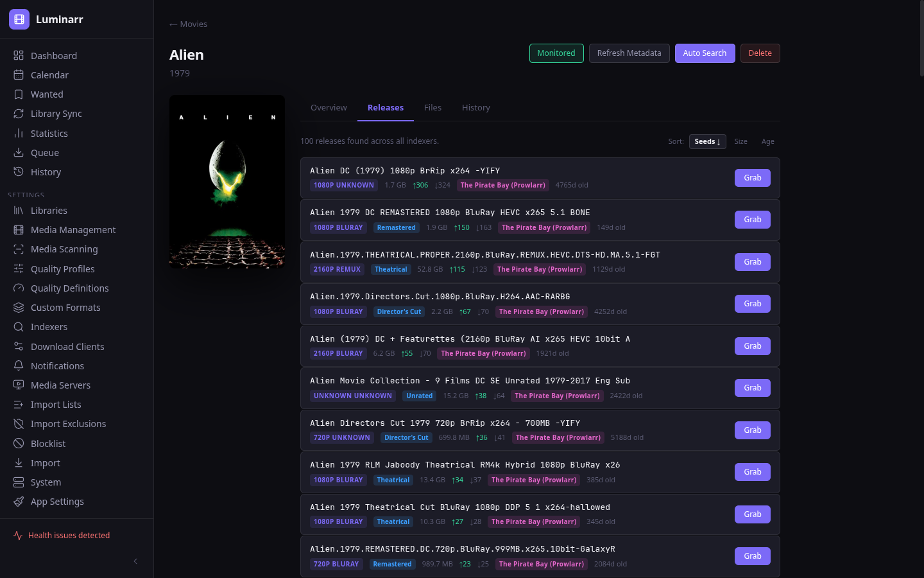Switch to the Files tab
The width and height of the screenshot is (924, 578).
[x=432, y=107]
